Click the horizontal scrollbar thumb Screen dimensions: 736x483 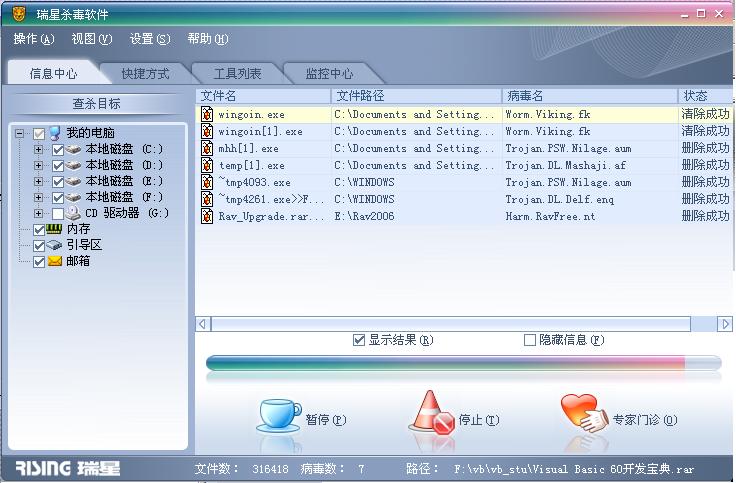451,324
